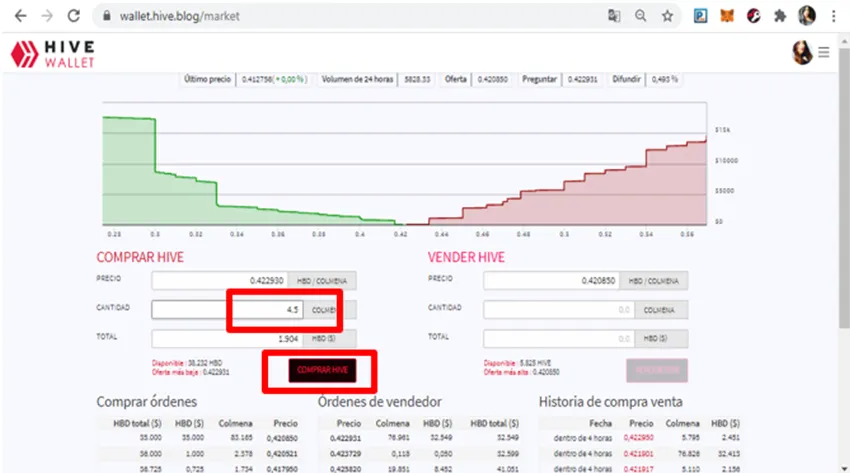Click trade history price 0.421901

639,453
